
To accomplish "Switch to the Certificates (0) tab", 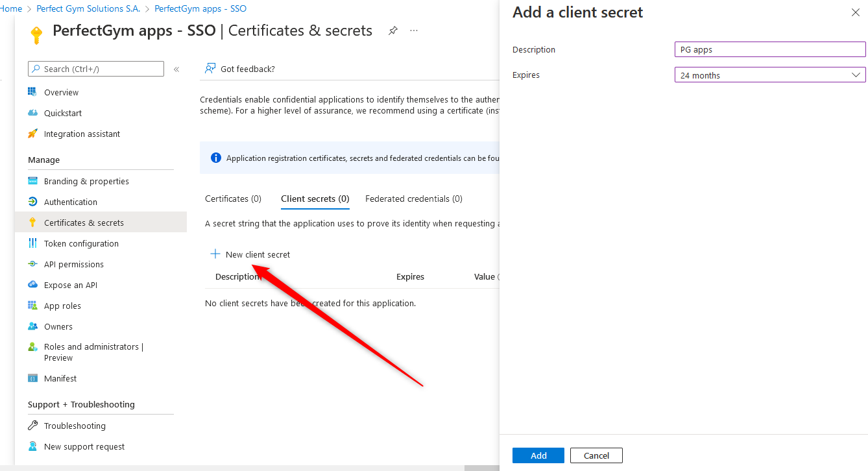I will [x=233, y=199].
